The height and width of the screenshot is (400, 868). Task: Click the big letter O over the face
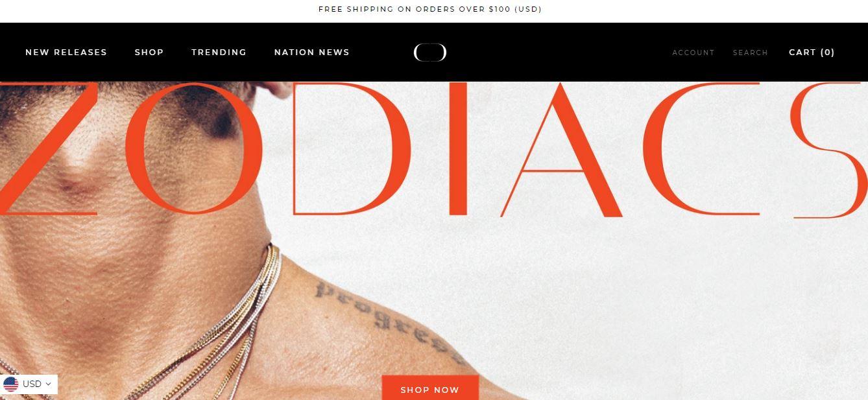[193, 148]
